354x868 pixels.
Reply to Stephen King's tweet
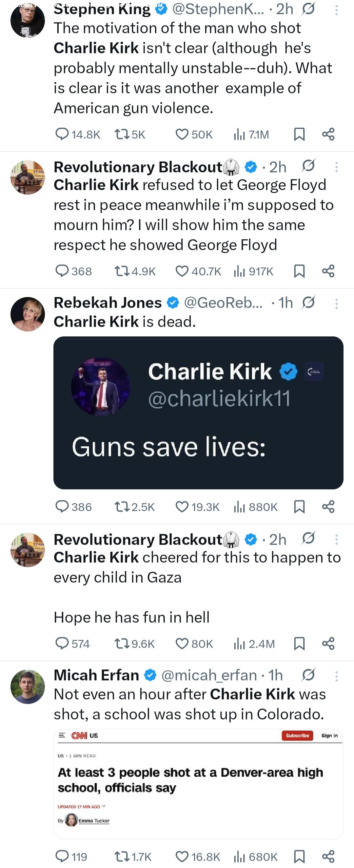pos(62,135)
